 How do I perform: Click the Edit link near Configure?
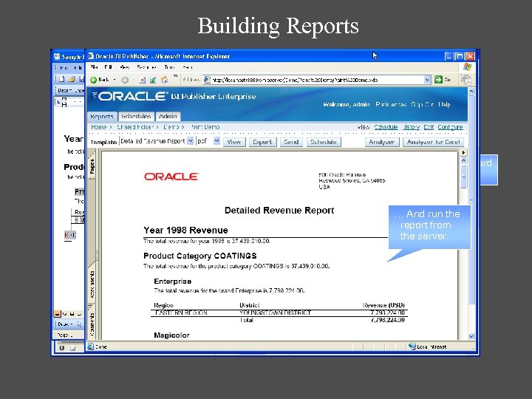(x=429, y=127)
